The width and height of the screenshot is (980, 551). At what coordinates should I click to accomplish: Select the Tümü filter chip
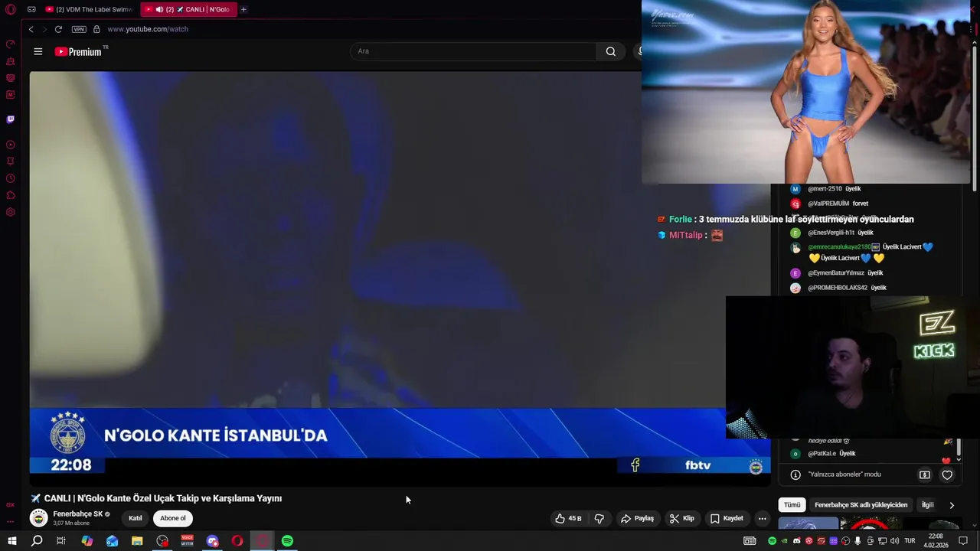pos(792,504)
